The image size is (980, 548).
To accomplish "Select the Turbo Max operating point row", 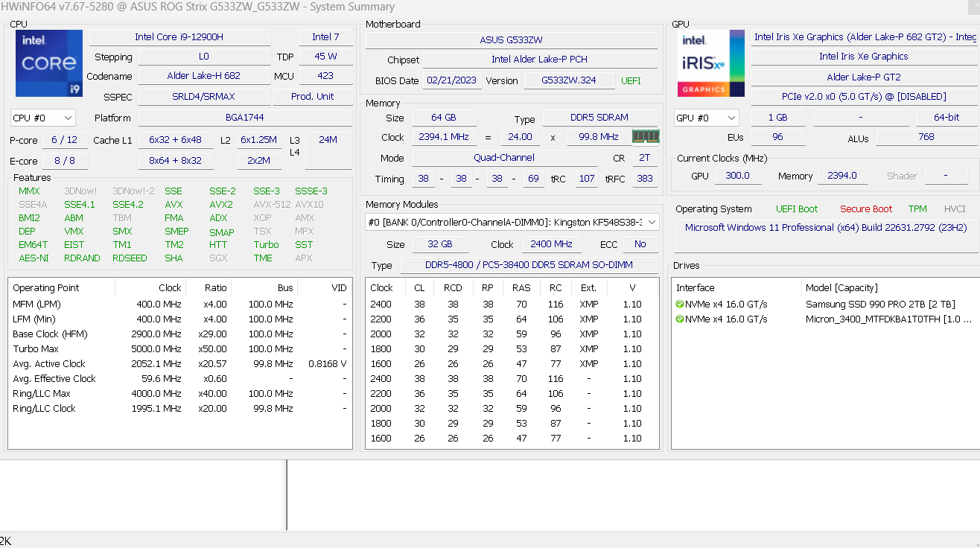I will (179, 348).
